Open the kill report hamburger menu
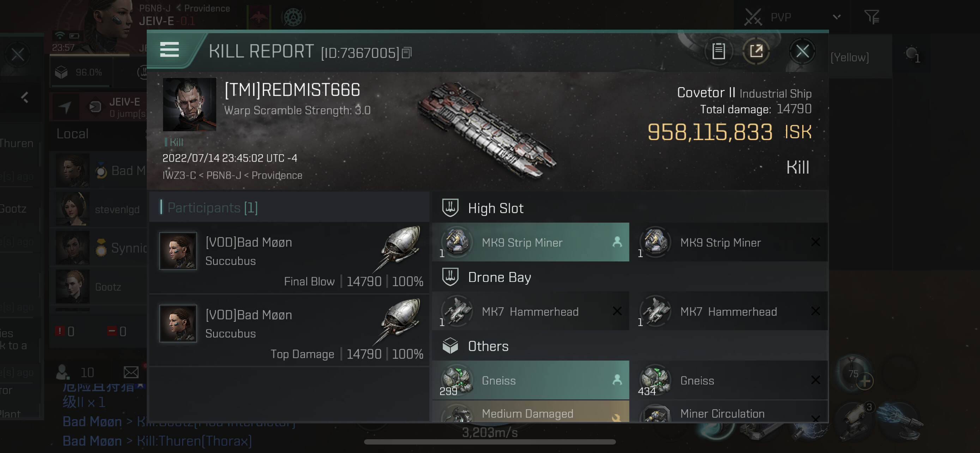The image size is (980, 453). pyautogui.click(x=169, y=49)
